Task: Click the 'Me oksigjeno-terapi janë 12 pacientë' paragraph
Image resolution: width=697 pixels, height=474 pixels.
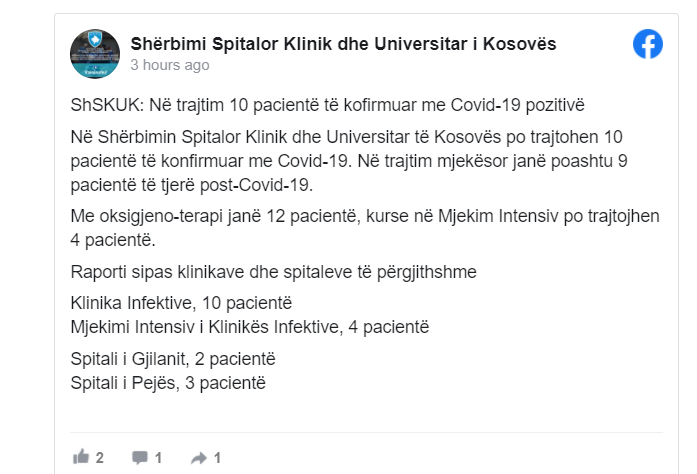Action: coord(365,228)
